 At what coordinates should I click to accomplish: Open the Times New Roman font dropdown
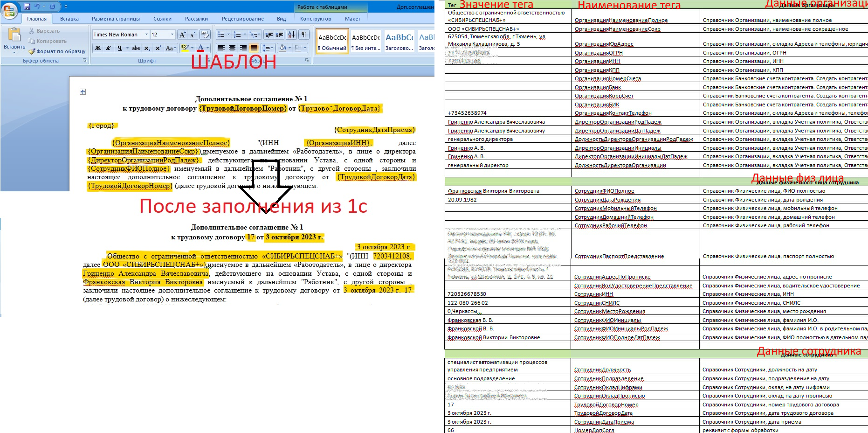pos(146,35)
